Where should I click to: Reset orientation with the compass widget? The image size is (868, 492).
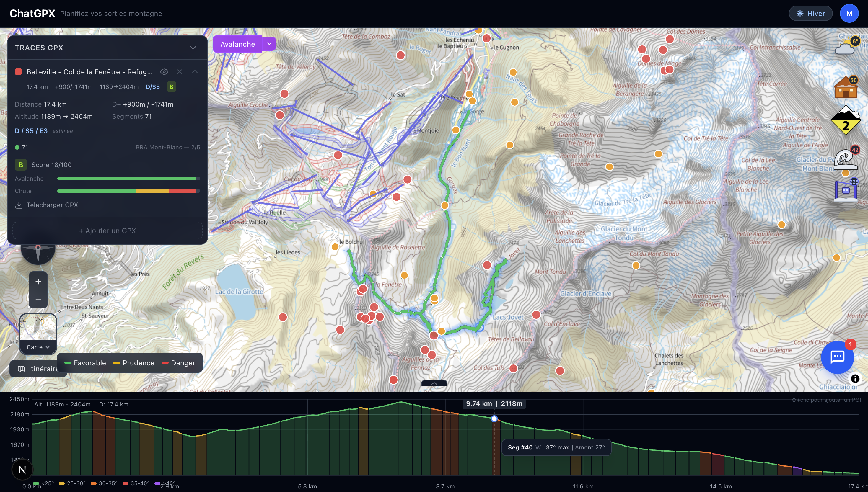(x=38, y=250)
